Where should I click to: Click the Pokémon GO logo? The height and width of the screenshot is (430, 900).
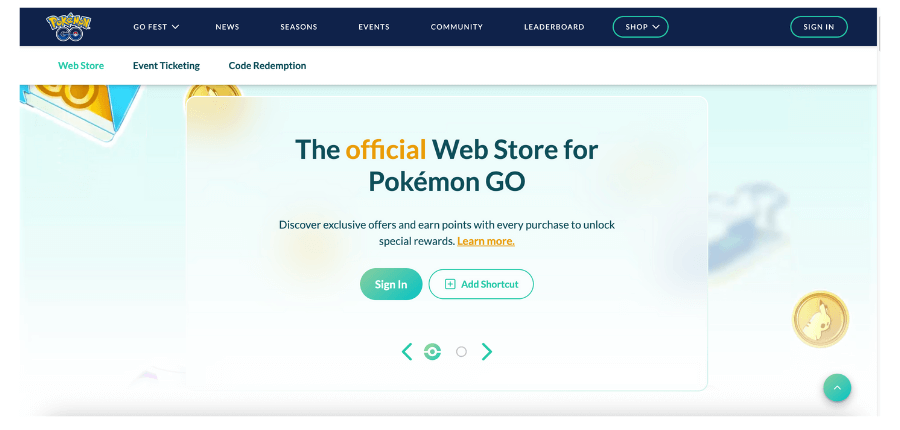pos(68,27)
